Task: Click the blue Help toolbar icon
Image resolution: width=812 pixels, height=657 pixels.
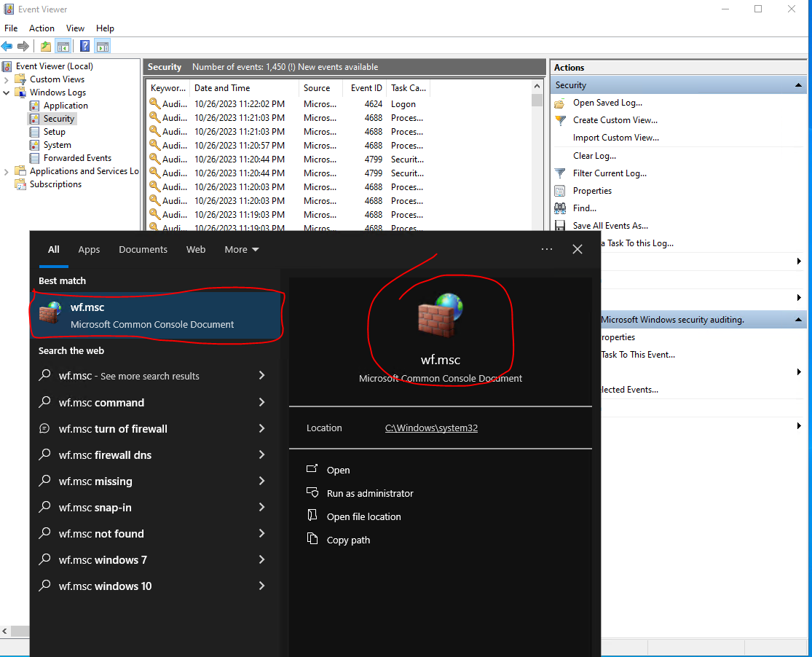Action: click(85, 46)
